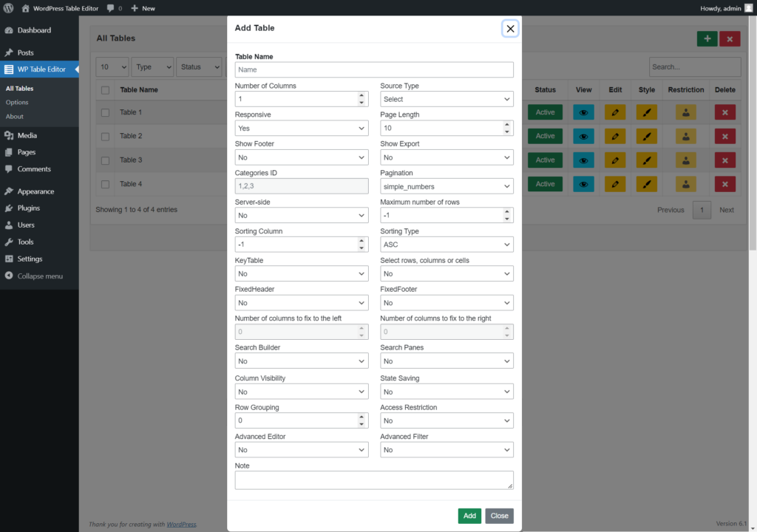Open the style brush icon for Table 3

(x=646, y=160)
